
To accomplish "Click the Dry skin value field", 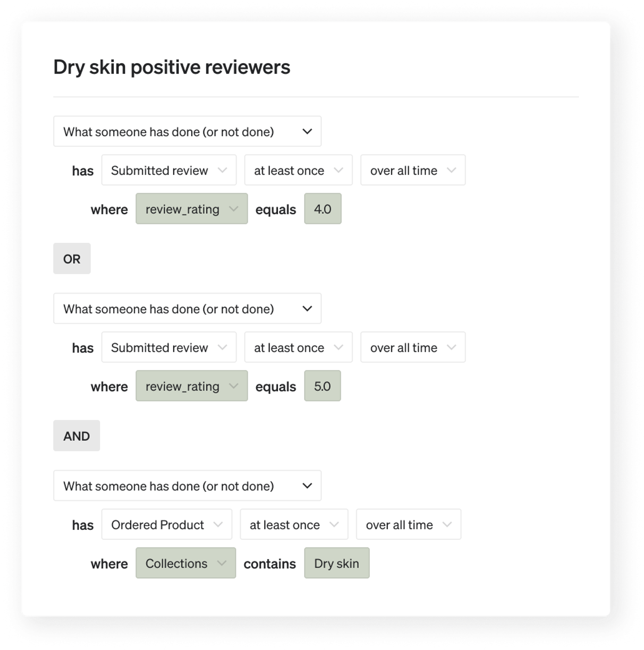I will coord(337,563).
